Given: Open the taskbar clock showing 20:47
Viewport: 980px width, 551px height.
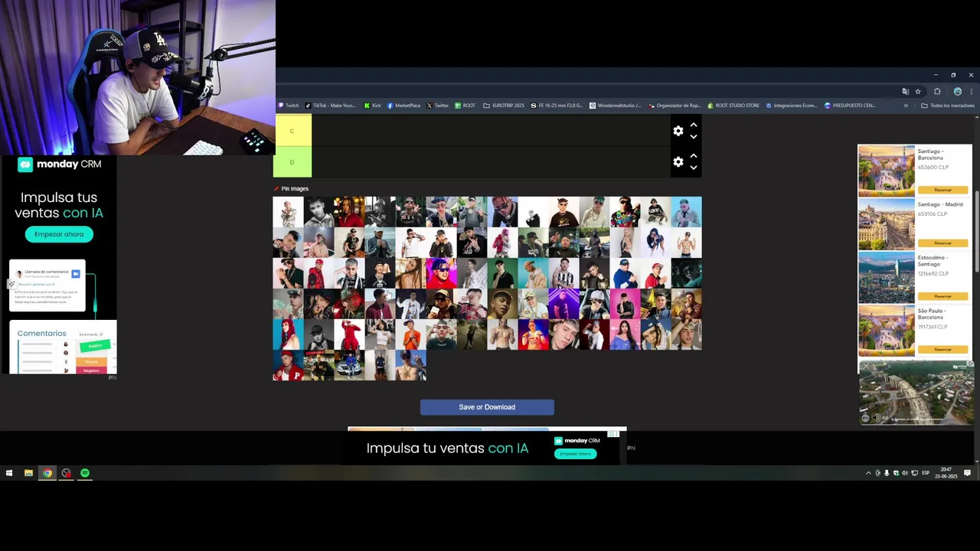Looking at the screenshot, I should (x=946, y=474).
